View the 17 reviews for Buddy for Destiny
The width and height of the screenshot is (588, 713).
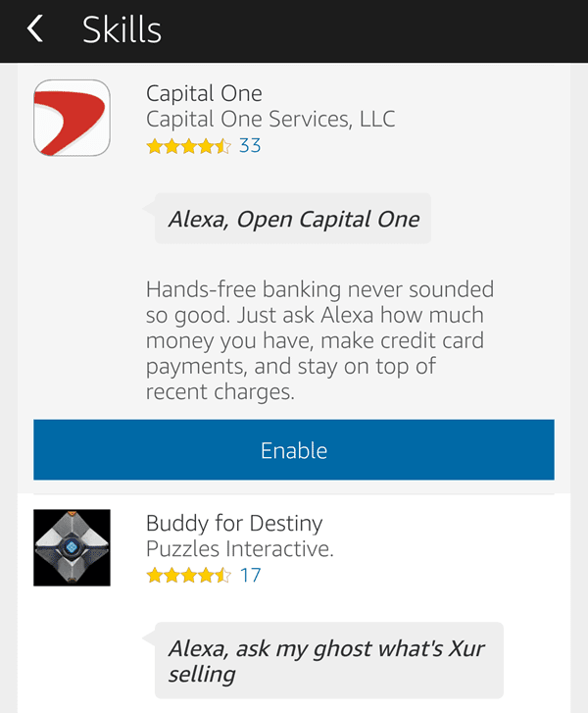tap(250, 576)
